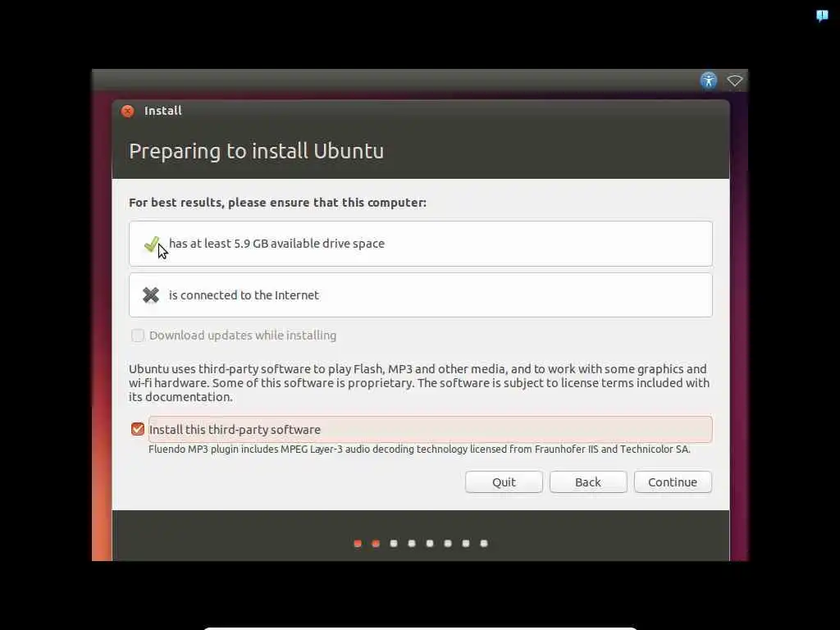Click the 'has at least 5.9 GB' requirement row
The image size is (840, 630).
point(421,244)
